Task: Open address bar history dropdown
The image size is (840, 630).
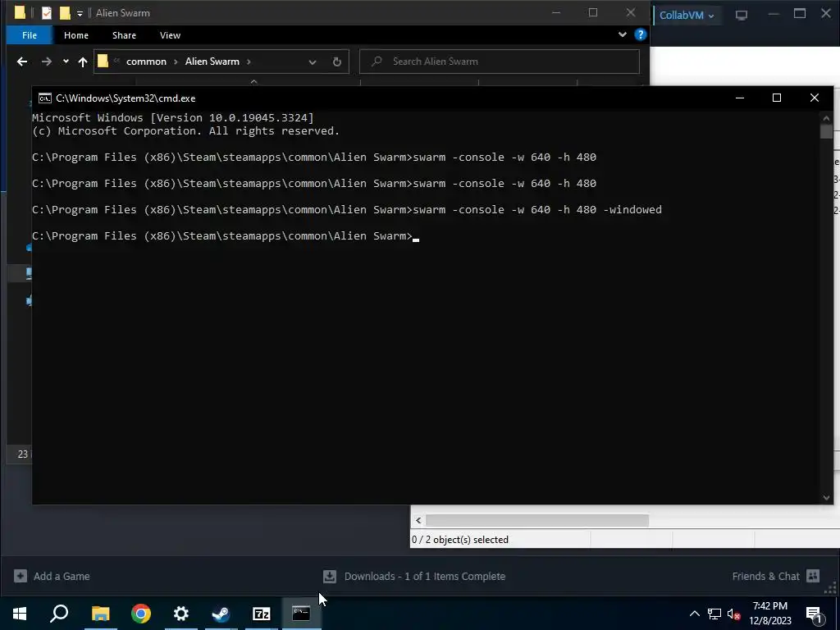Action: tap(313, 62)
